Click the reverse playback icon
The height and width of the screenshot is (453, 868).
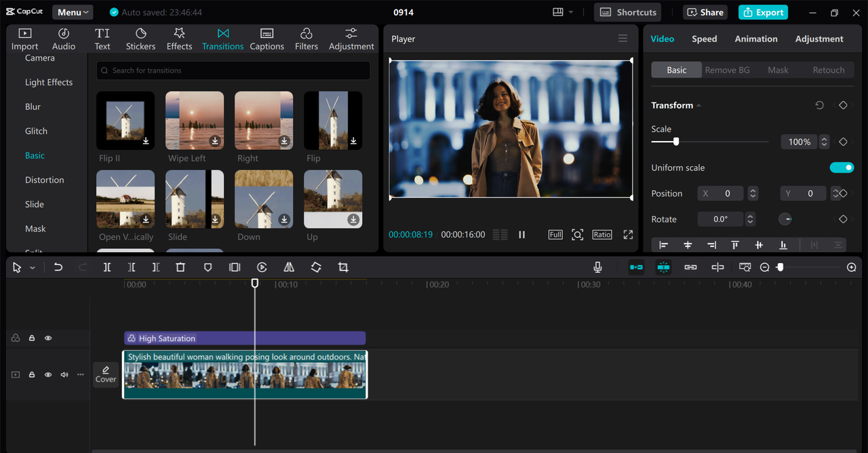(262, 267)
